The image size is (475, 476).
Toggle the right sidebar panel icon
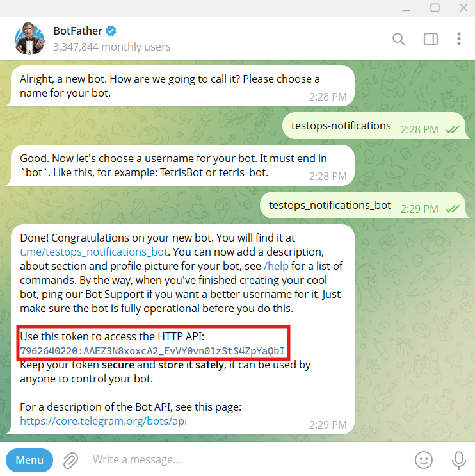coord(430,39)
